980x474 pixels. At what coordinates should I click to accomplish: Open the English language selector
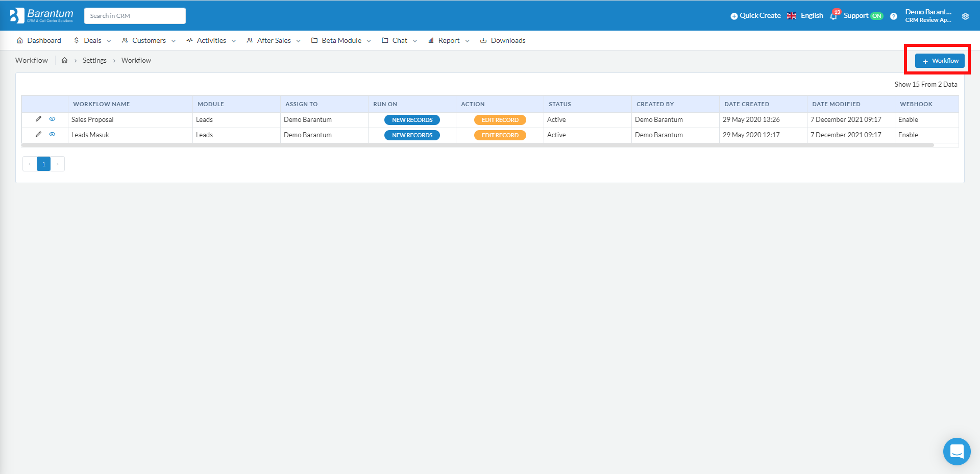click(x=805, y=16)
